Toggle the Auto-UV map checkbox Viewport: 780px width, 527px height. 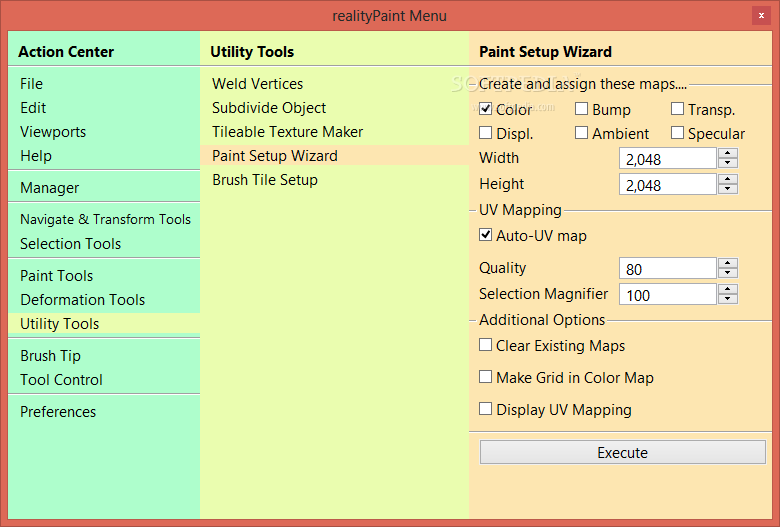pos(486,234)
